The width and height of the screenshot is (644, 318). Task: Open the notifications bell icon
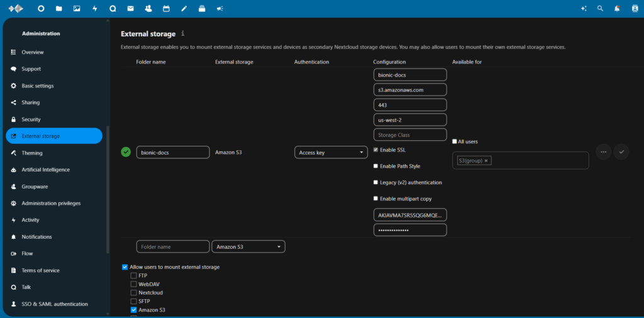(617, 8)
